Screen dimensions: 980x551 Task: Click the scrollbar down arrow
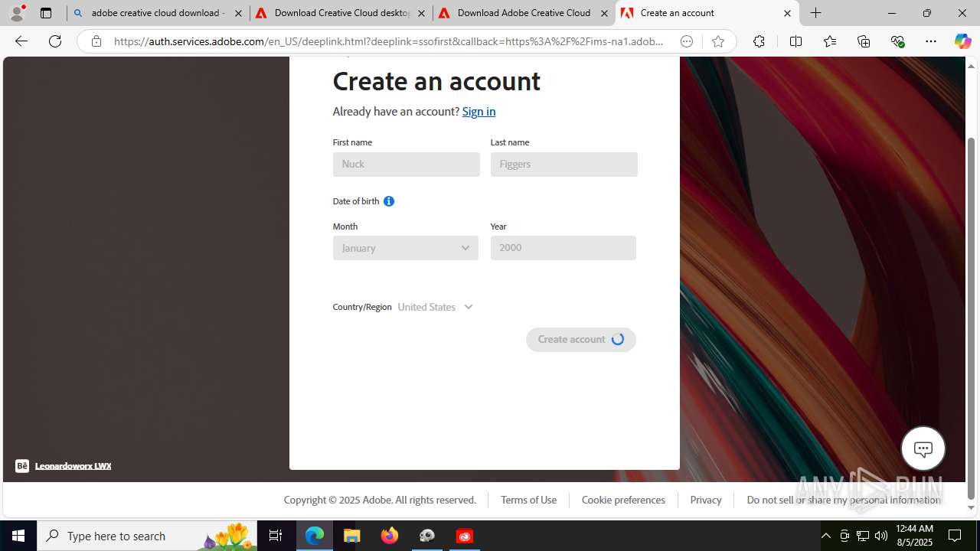972,507
